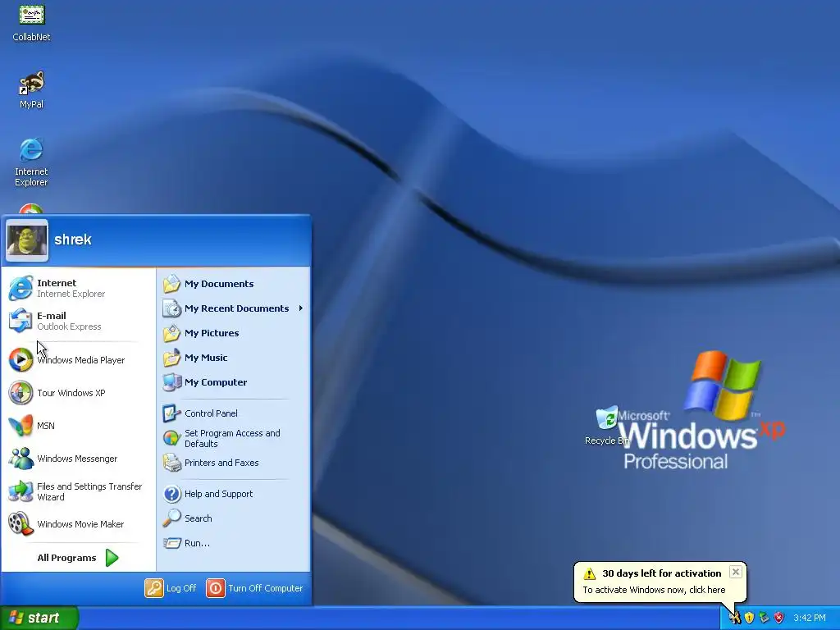Screen dimensions: 840x630
Task: Click the 'shrek' user name text
Action: (x=73, y=240)
